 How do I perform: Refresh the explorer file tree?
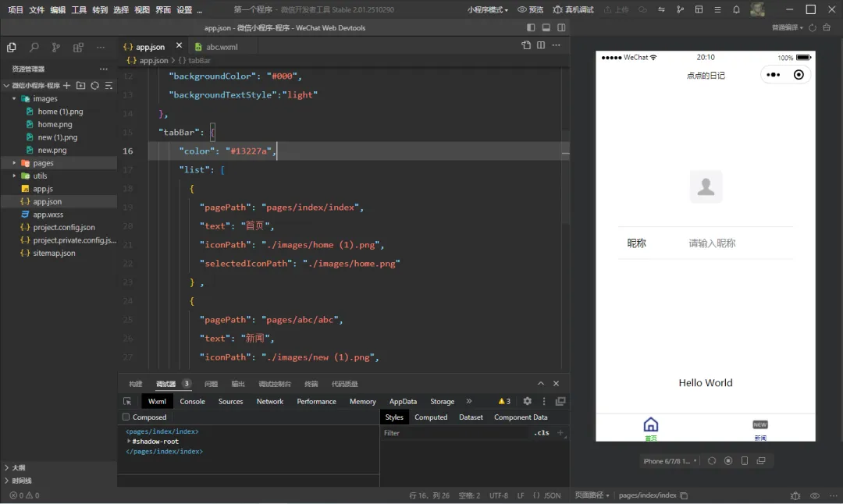click(x=94, y=86)
